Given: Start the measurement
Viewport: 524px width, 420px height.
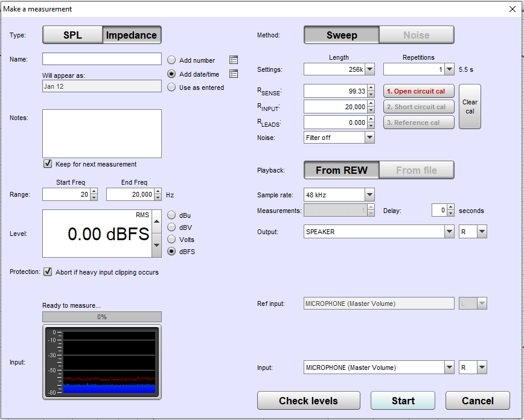Looking at the screenshot, I should coord(403,401).
